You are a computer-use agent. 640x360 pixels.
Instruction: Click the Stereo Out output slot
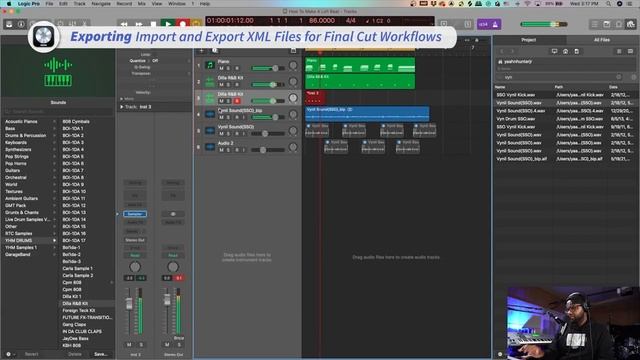pos(135,240)
